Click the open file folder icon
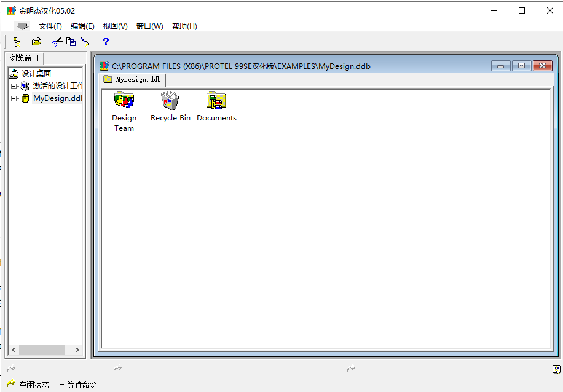This screenshot has height=392, width=563. coord(37,42)
